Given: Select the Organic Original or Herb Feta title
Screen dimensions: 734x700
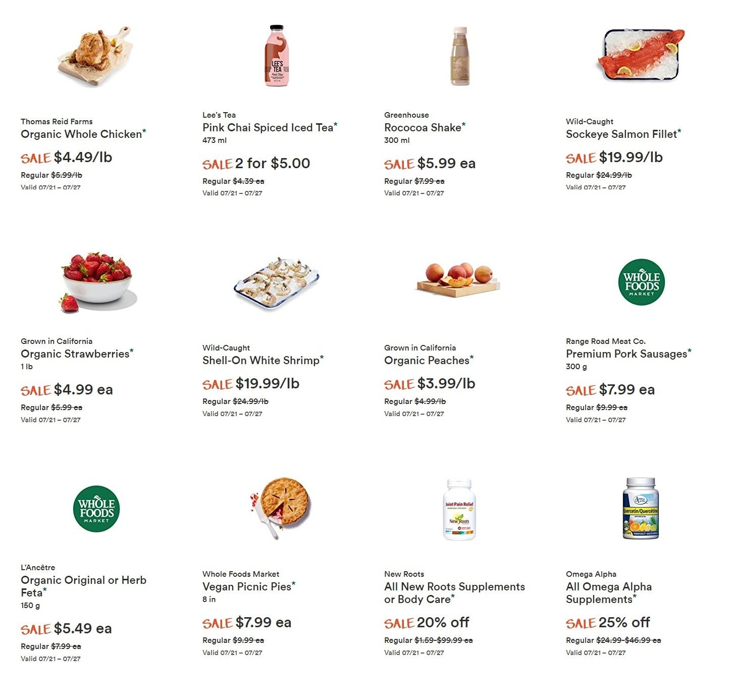Looking at the screenshot, I should [x=83, y=586].
